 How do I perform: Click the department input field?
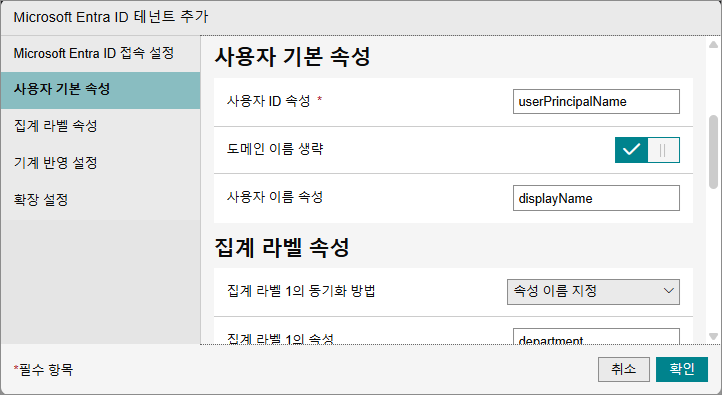596,336
